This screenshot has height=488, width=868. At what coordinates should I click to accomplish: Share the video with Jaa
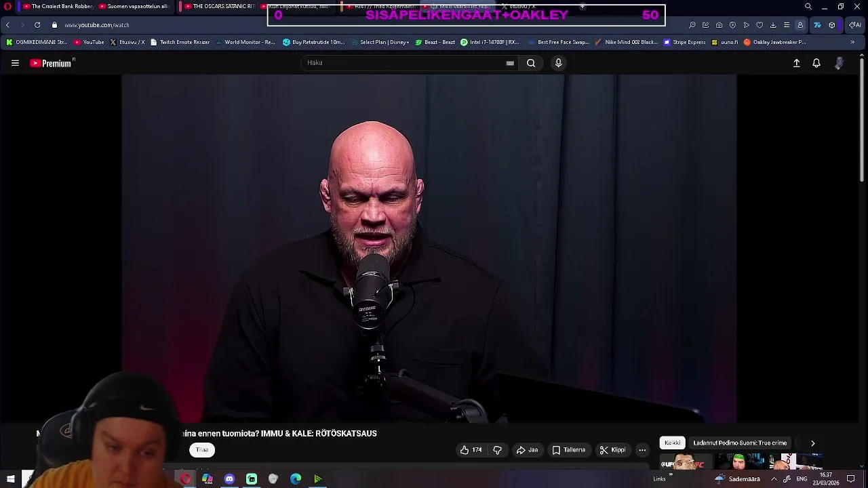527,450
